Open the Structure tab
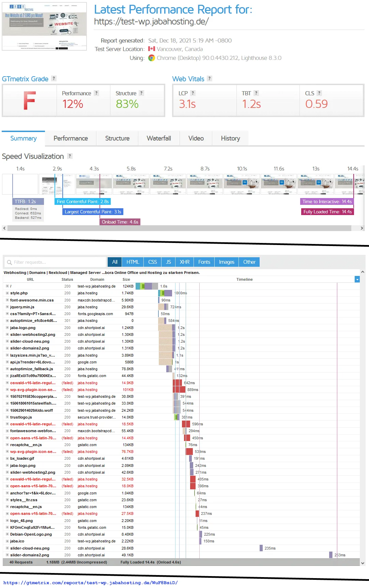The width and height of the screenshot is (369, 588). point(117,138)
